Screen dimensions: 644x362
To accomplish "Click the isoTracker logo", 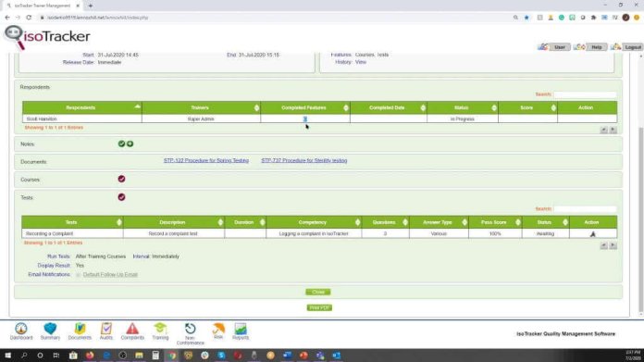I will tap(47, 37).
